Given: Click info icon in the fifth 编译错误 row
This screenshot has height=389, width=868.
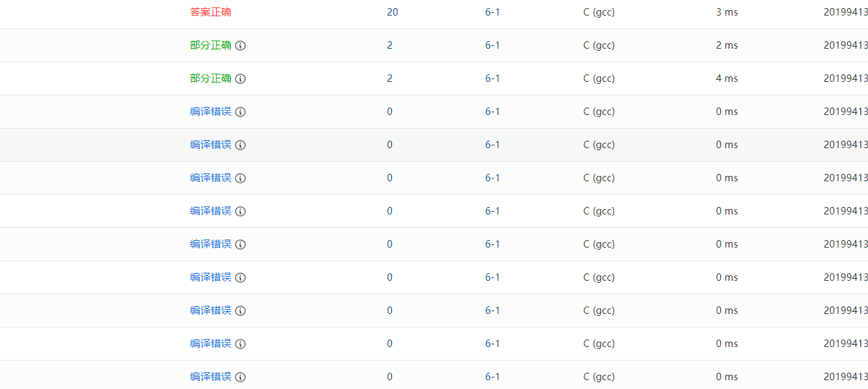Looking at the screenshot, I should 240,245.
